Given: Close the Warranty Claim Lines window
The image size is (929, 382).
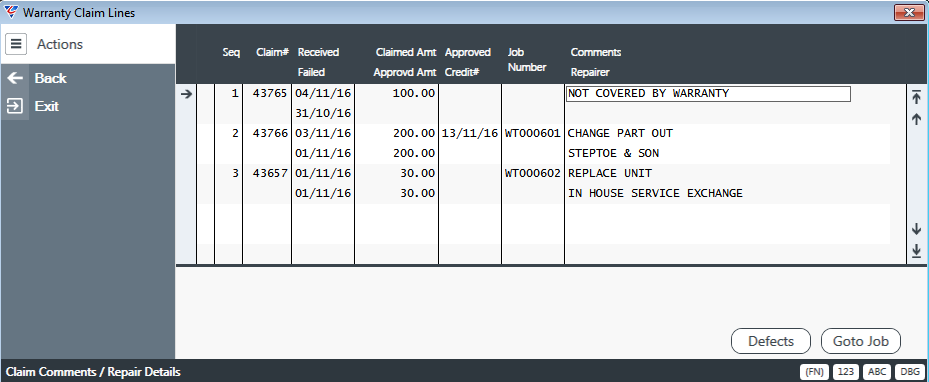Looking at the screenshot, I should point(910,12).
